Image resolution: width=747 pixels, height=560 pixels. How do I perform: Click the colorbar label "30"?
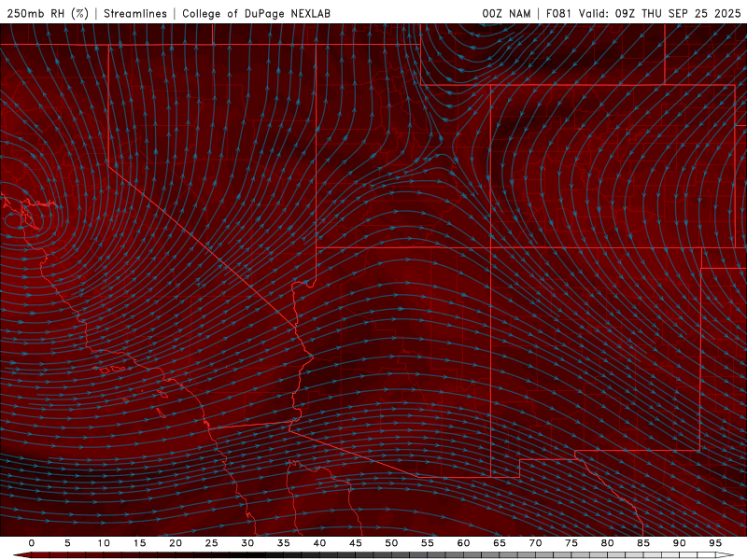[x=247, y=543]
